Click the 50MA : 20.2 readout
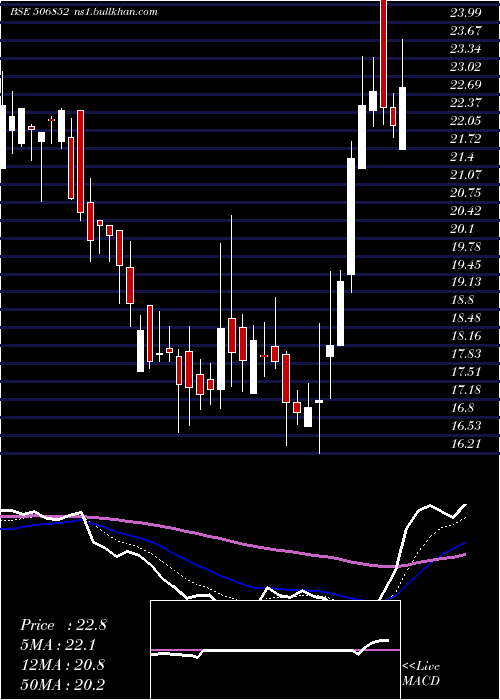This screenshot has height=700, width=500. click(x=62, y=684)
